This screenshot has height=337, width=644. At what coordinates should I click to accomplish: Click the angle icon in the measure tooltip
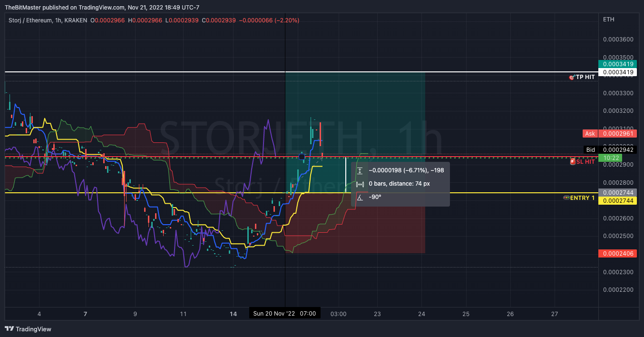tap(360, 197)
